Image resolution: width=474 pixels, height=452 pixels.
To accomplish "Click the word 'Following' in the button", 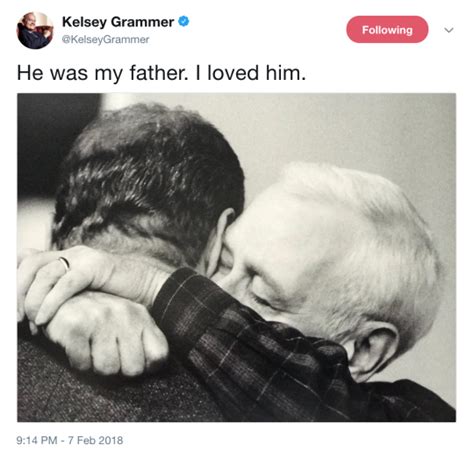I will click(387, 30).
